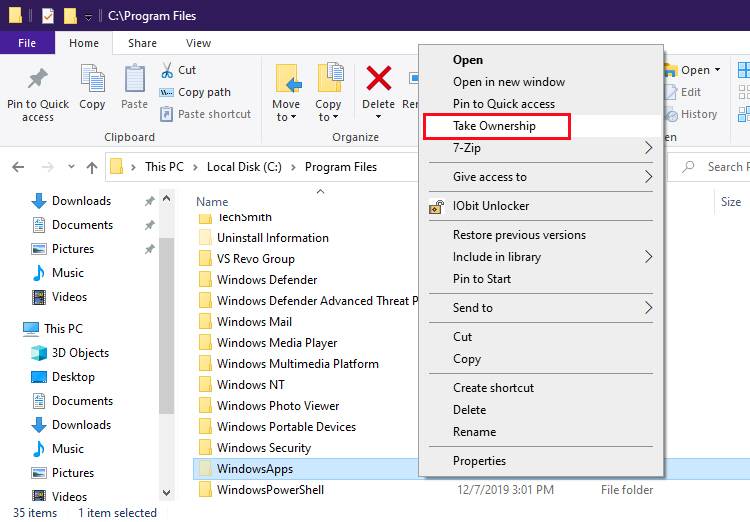Click the Cut scissors icon in ribbon
The height and width of the screenshot is (522, 750).
[167, 70]
